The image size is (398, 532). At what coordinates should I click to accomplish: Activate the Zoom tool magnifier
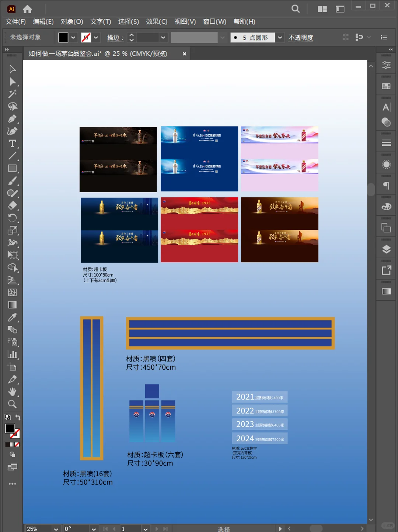(x=13, y=404)
